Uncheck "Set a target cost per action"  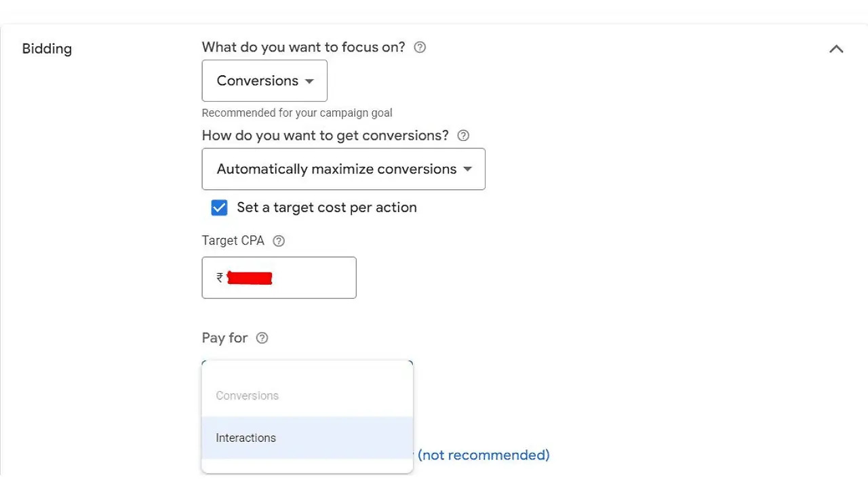point(219,207)
